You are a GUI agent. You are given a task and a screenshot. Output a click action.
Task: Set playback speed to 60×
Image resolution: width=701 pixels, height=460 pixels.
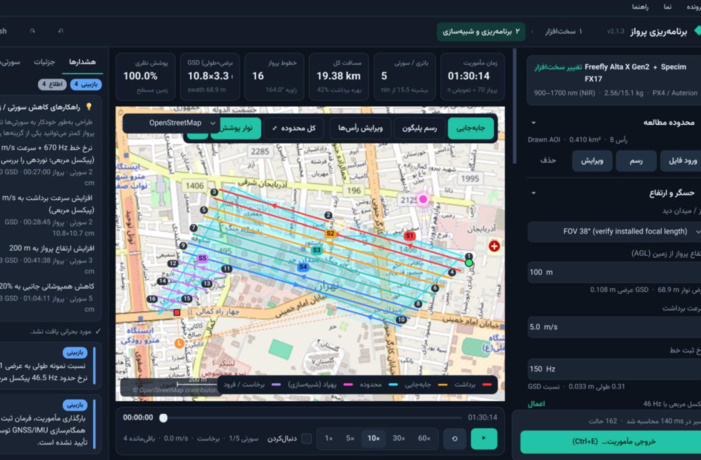click(424, 439)
